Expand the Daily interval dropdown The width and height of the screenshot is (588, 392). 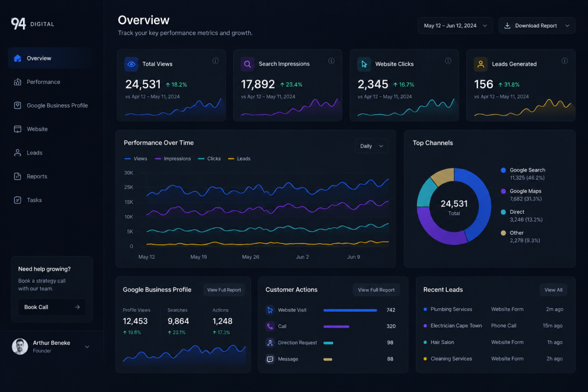[x=372, y=146]
